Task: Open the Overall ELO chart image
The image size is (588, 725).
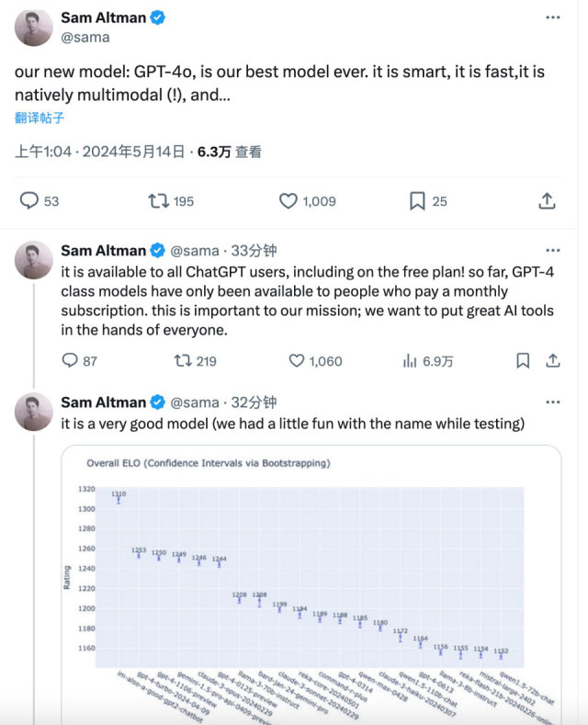Action: pyautogui.click(x=311, y=579)
